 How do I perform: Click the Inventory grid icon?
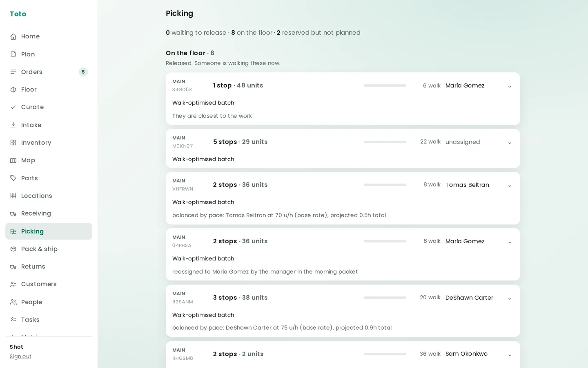(x=13, y=143)
